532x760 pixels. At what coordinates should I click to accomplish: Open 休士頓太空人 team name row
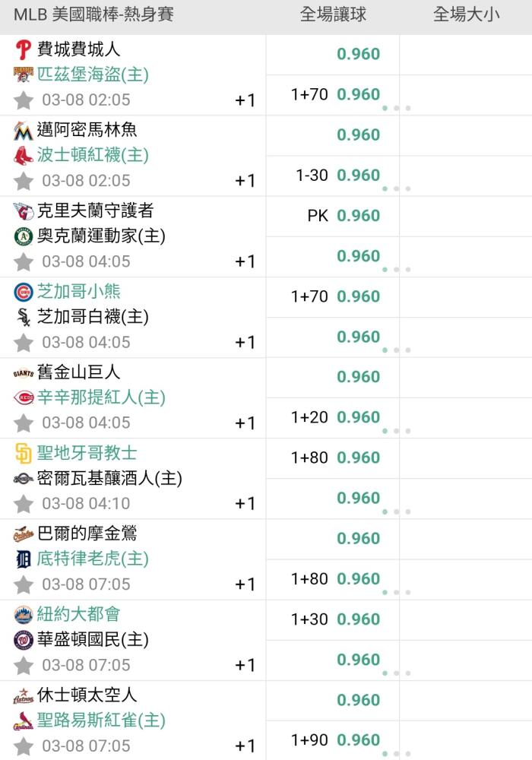click(x=87, y=695)
